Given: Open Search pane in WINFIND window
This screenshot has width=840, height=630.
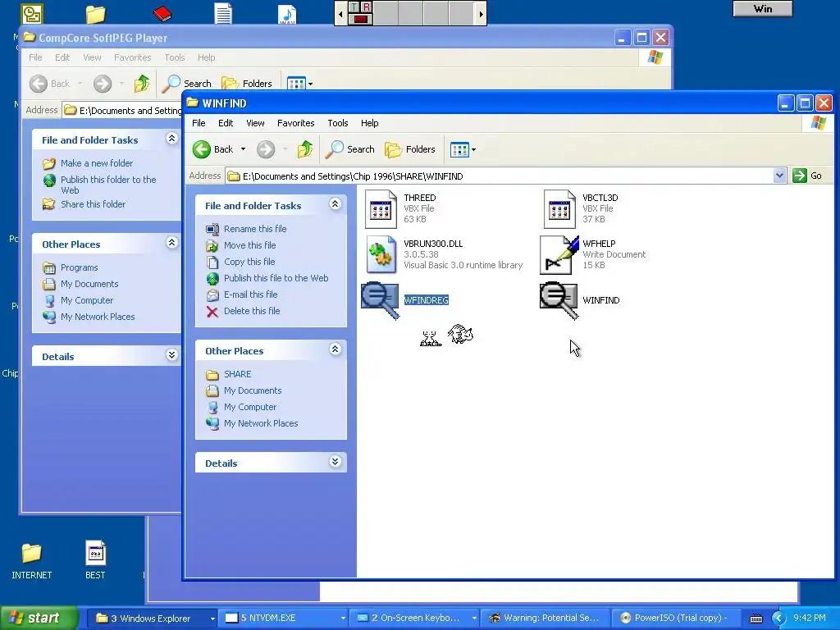Looking at the screenshot, I should click(349, 149).
